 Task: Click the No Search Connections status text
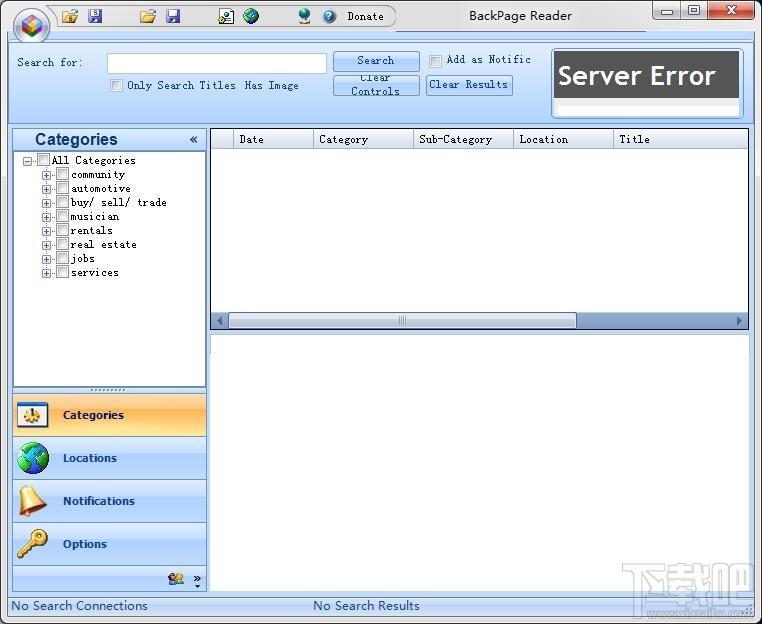79,606
